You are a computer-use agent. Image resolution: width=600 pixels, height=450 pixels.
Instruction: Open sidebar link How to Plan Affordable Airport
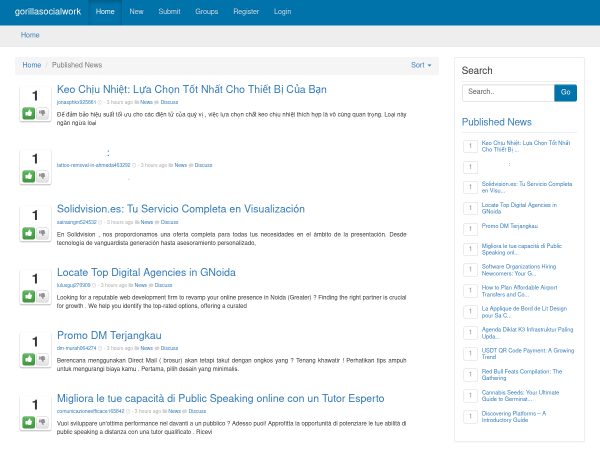click(519, 291)
